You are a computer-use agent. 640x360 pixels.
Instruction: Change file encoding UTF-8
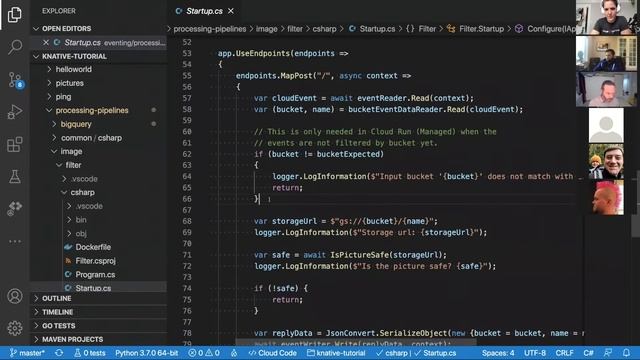(x=535, y=353)
